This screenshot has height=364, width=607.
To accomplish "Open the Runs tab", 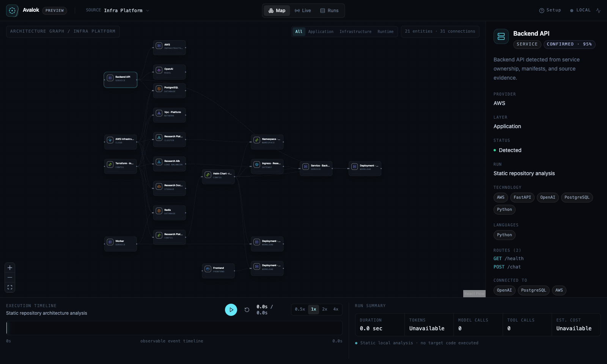I will point(329,11).
